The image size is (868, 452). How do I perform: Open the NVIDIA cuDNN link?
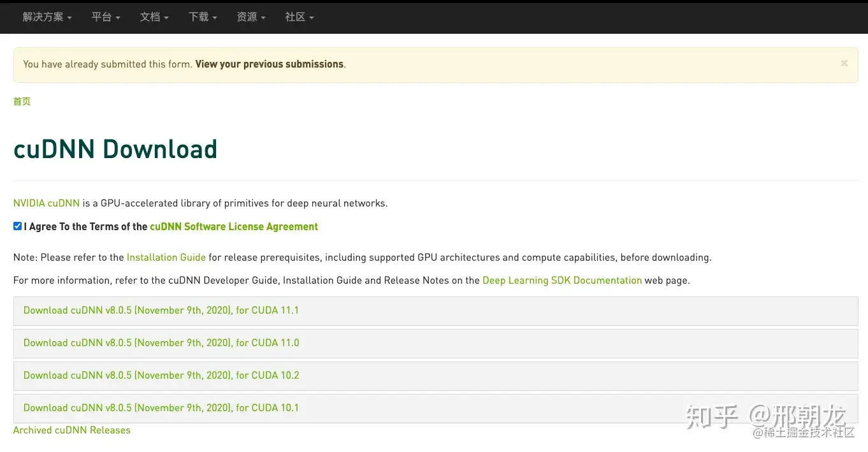click(47, 203)
